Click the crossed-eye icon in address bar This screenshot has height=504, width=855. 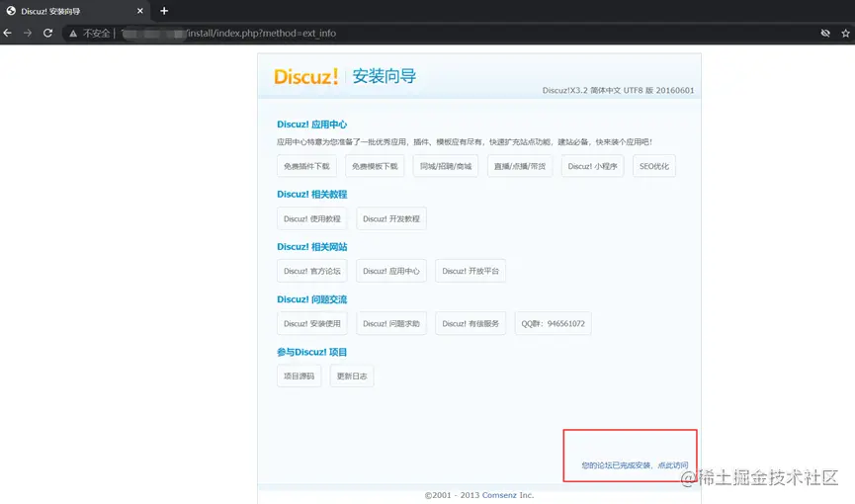(x=825, y=34)
